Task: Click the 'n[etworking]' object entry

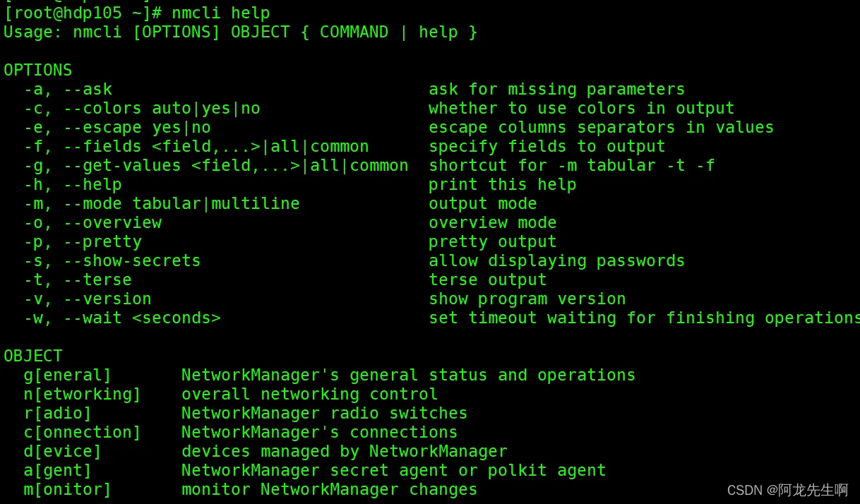Action: pyautogui.click(x=82, y=394)
